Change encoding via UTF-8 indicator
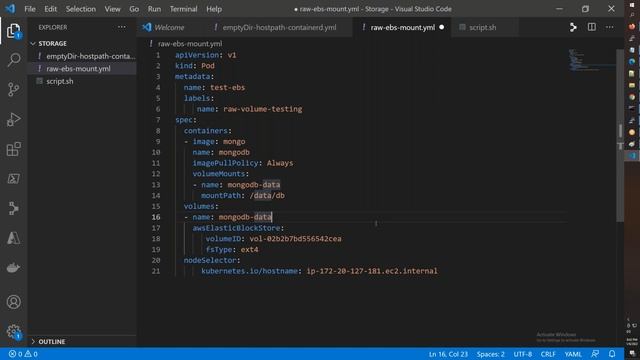Screen dimensions: 640x360 (522, 354)
